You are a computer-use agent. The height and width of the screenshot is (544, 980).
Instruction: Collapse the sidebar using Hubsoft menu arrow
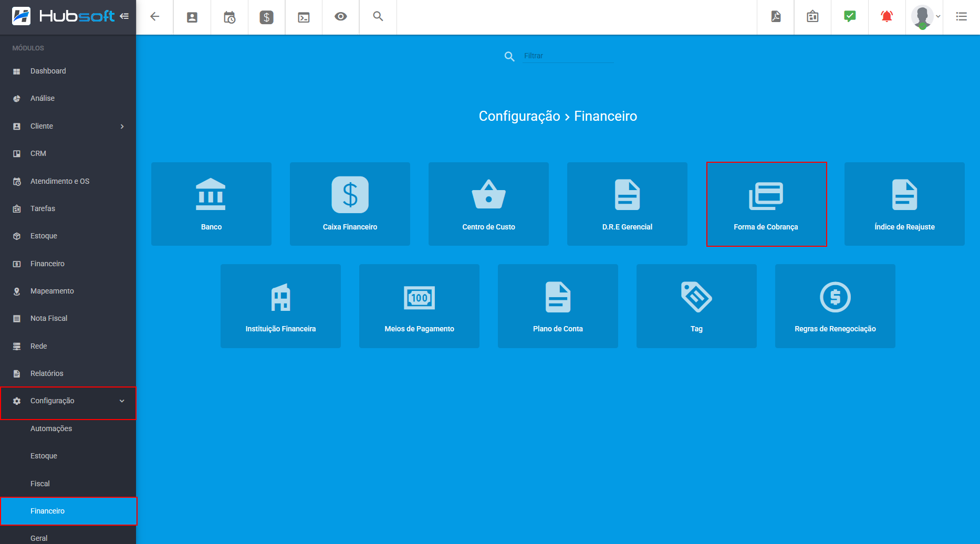[x=124, y=16]
